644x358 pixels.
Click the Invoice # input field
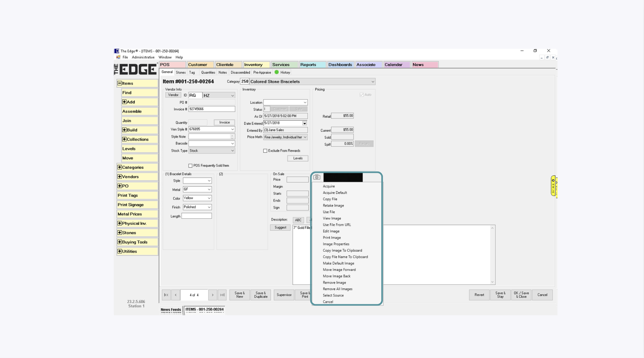pyautogui.click(x=212, y=109)
